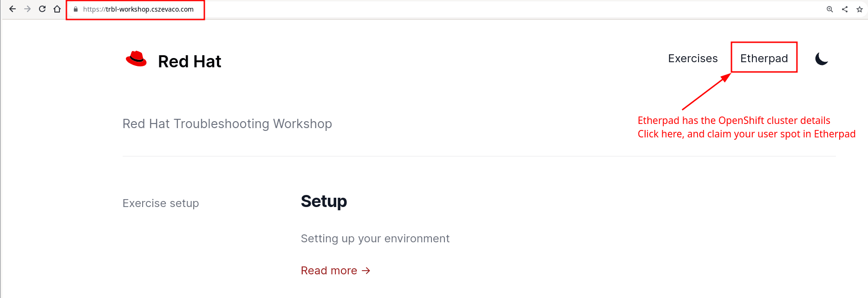The height and width of the screenshot is (298, 868).
Task: Click the browser forward arrow
Action: 27,9
